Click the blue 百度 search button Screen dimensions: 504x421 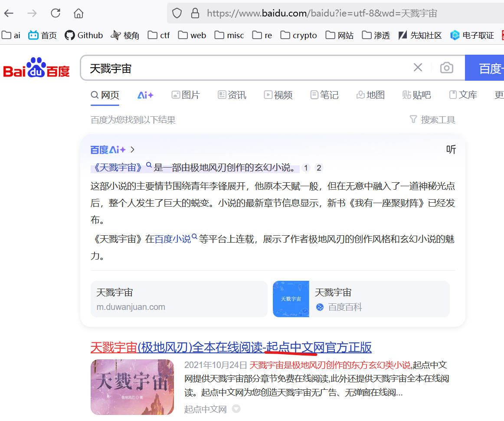(484, 68)
